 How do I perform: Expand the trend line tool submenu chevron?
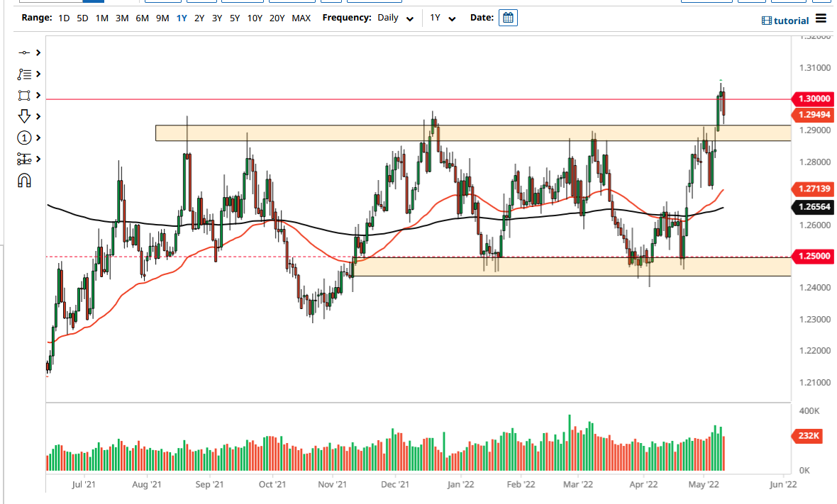(38, 52)
